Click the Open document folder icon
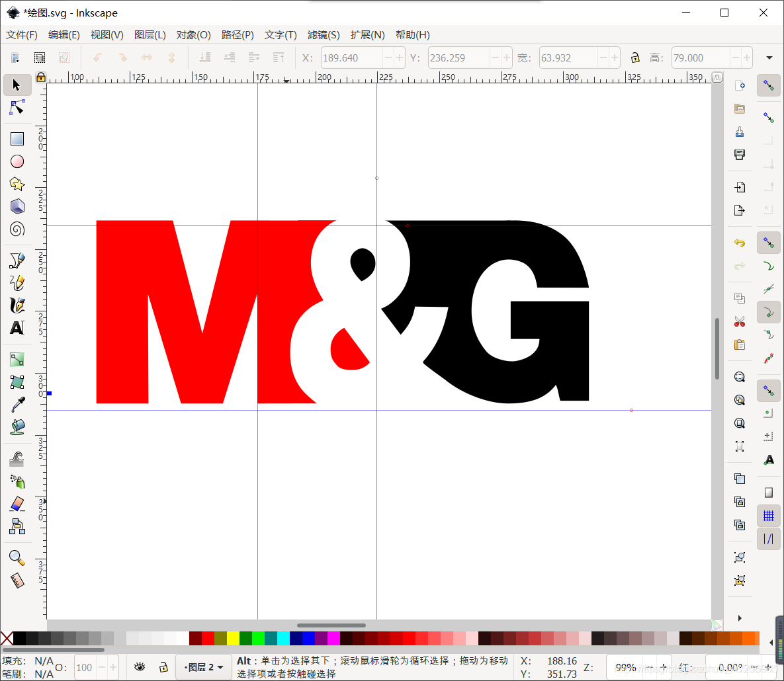The width and height of the screenshot is (784, 681). coord(740,109)
